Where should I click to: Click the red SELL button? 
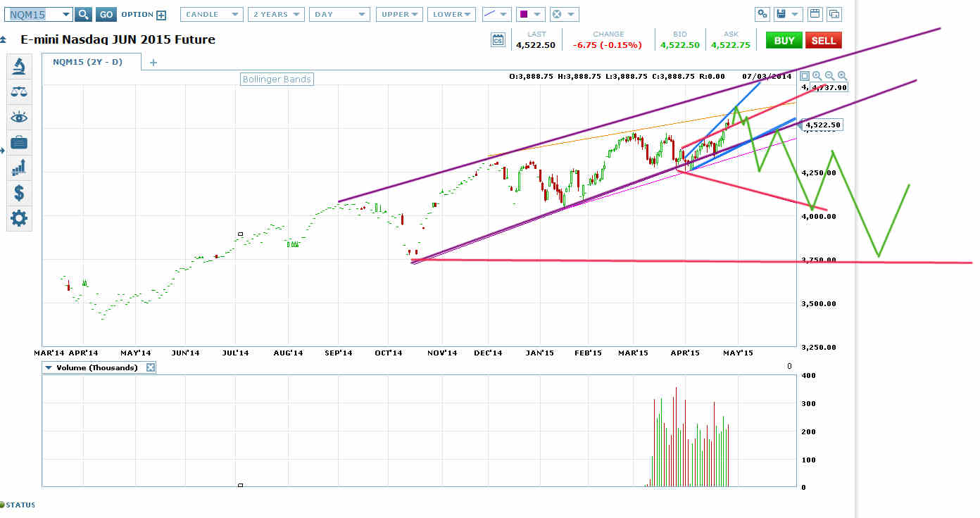823,41
